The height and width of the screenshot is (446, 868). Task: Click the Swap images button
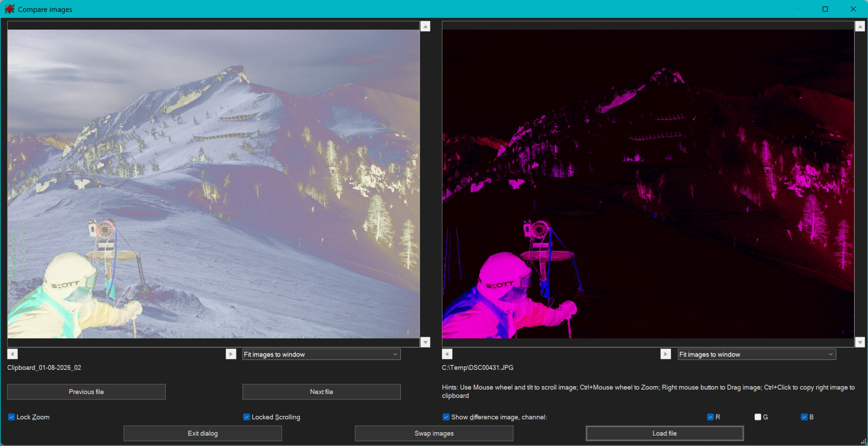point(434,433)
